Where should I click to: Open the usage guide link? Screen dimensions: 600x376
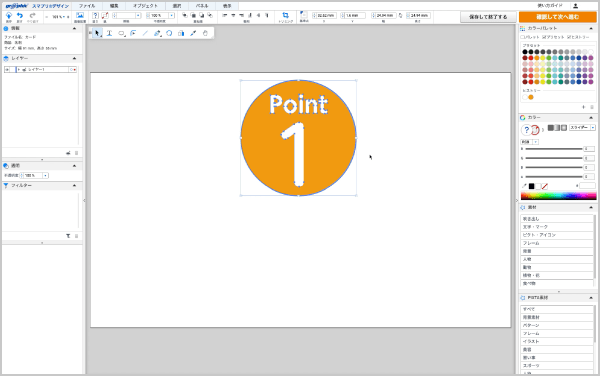click(x=550, y=6)
